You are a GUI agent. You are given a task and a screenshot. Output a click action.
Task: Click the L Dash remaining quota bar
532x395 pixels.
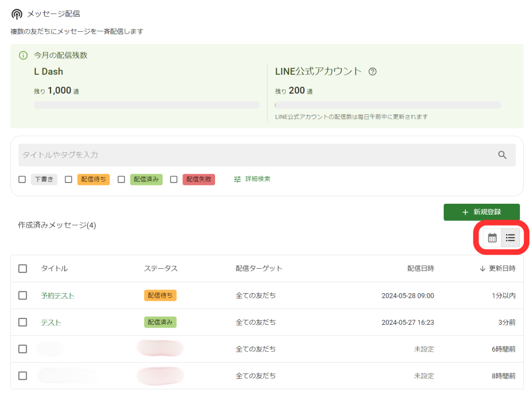coord(147,105)
